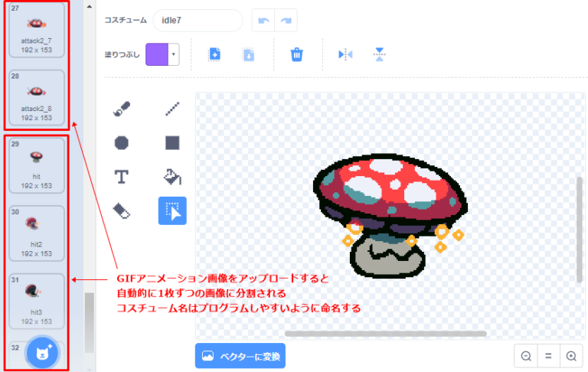Flip the costume vertically
Screen dimensions: 588x372
380,54
